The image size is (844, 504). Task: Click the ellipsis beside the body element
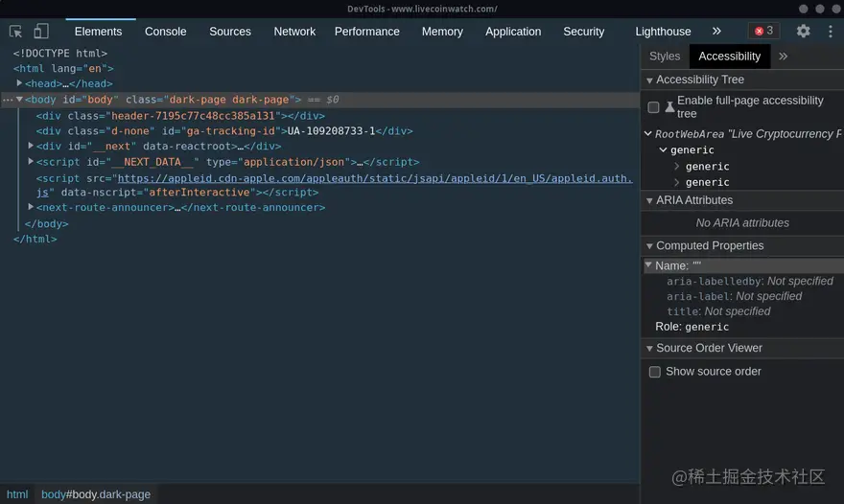point(8,100)
